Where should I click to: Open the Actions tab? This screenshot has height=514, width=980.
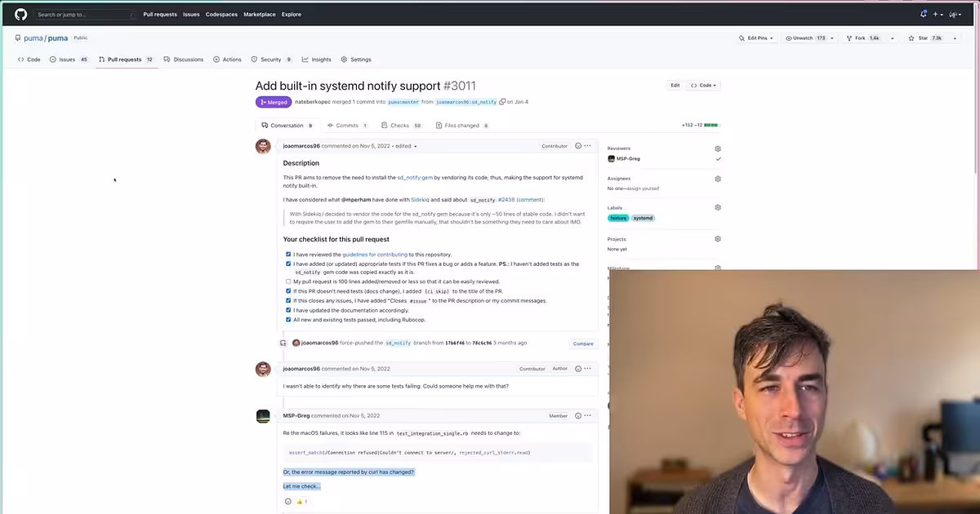[x=228, y=60]
